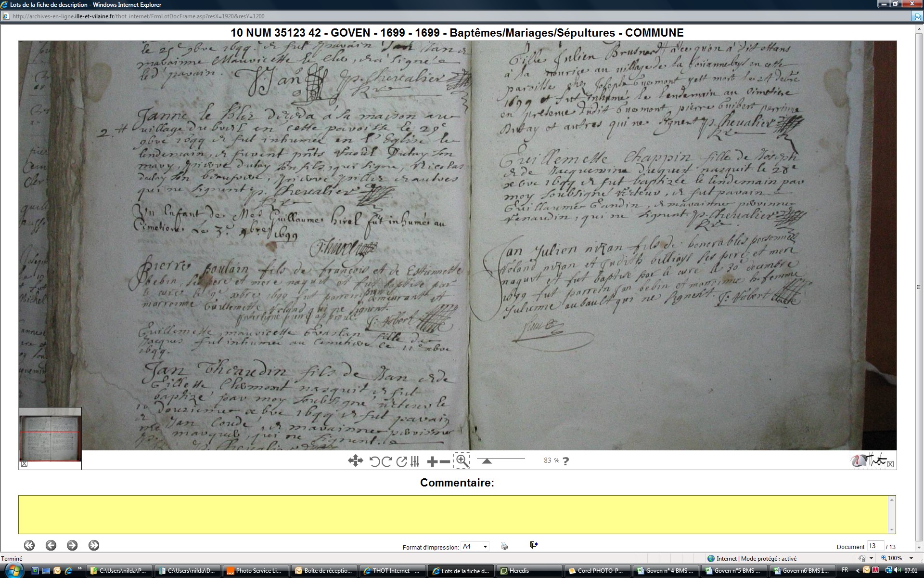Activate the pan/move image tool
Image resolution: width=924 pixels, height=578 pixels.
(x=355, y=461)
